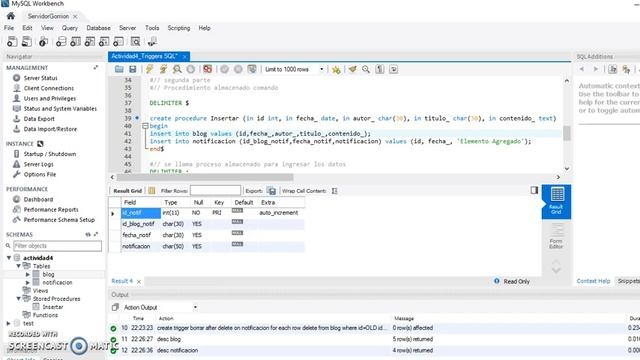The width and height of the screenshot is (640, 360).
Task: Open the performance Dashboard
Action: [x=38, y=199]
